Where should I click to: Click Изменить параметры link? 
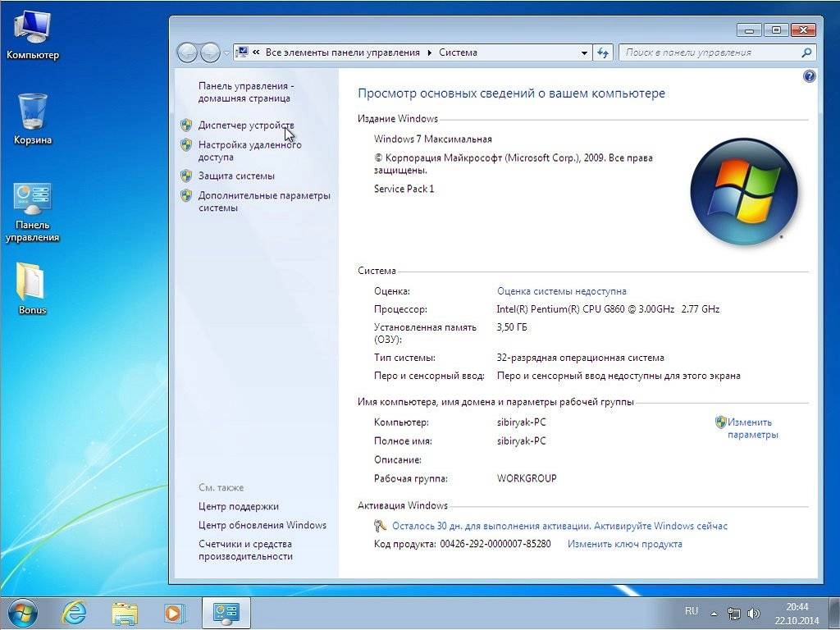pyautogui.click(x=753, y=428)
